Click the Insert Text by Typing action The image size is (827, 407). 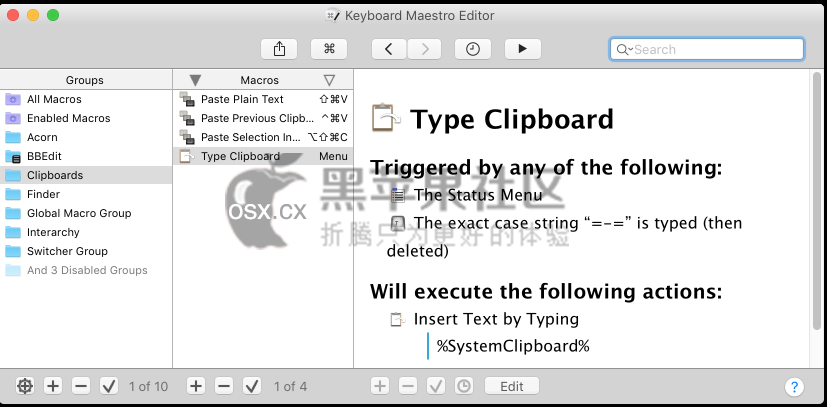tap(496, 319)
